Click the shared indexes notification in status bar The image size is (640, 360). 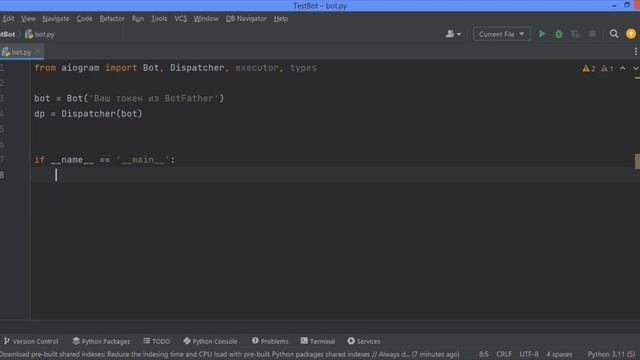(230, 354)
